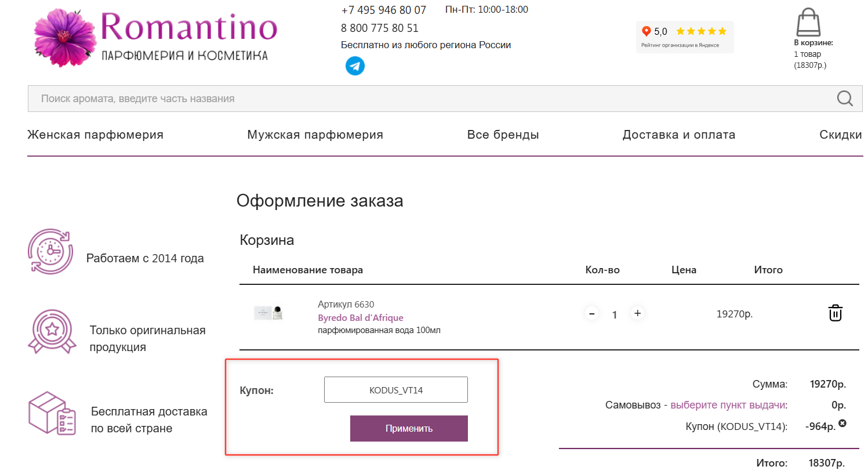The height and width of the screenshot is (470, 868).
Task: Open the Byredo Bal d'Afrique product link
Action: [359, 317]
